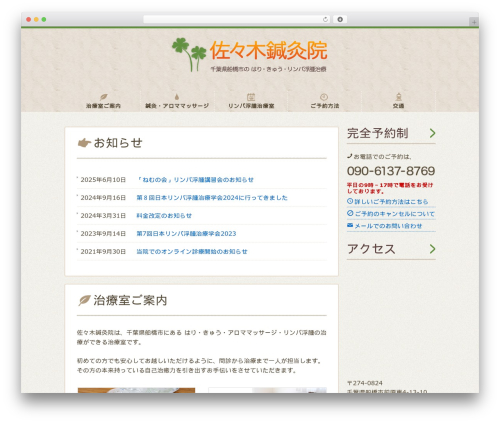Click the 詳しいご予約方法はこちら link
Image resolution: width=500 pixels, height=423 pixels.
(x=391, y=202)
